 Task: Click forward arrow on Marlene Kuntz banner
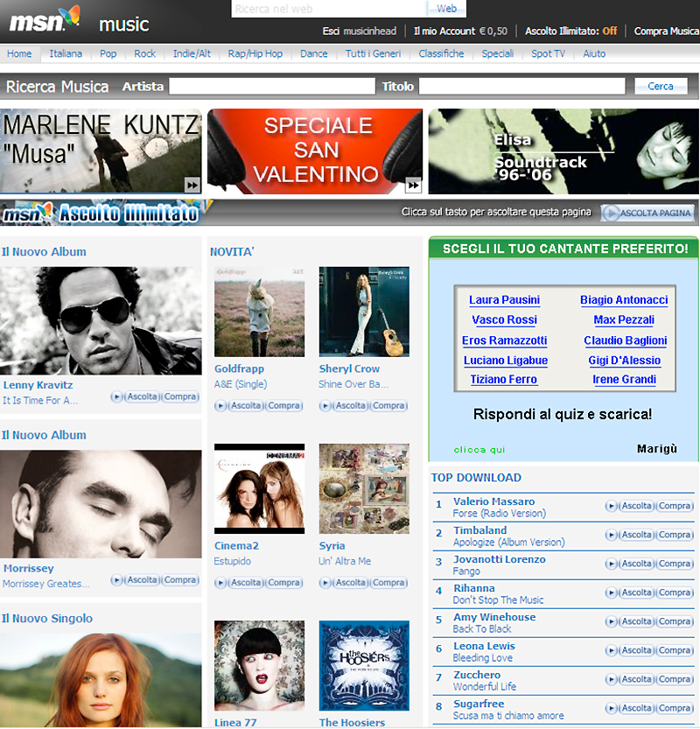pos(192,184)
